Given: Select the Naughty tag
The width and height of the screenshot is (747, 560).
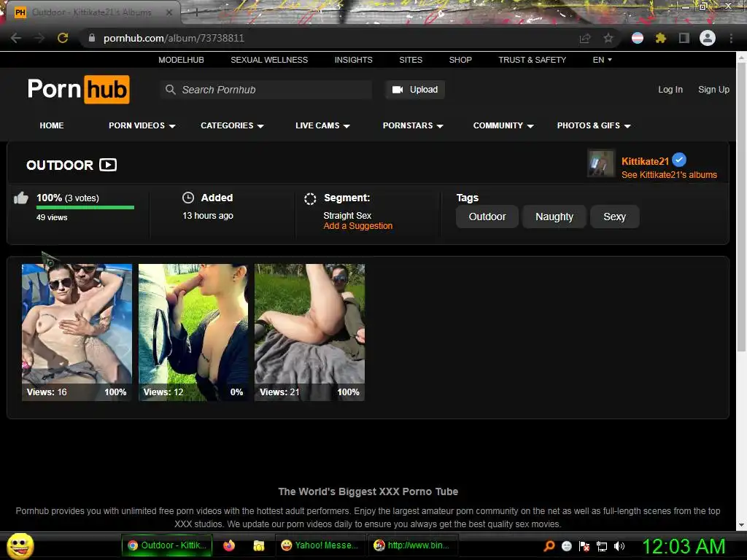Looking at the screenshot, I should click(554, 217).
